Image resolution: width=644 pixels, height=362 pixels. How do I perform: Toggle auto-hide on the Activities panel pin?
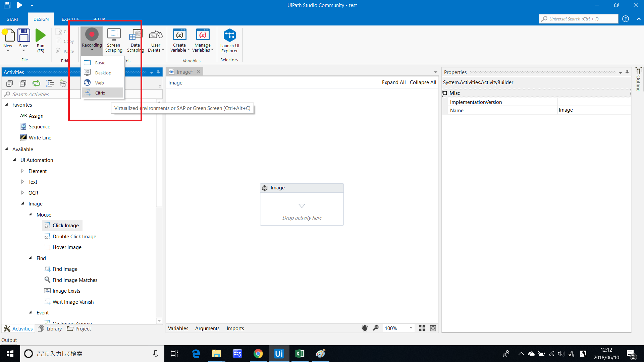click(158, 72)
